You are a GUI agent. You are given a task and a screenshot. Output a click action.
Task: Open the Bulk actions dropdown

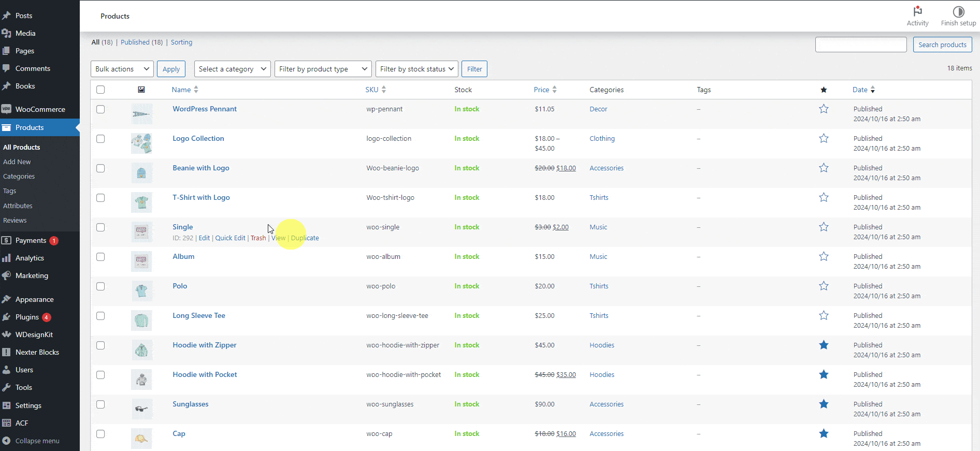(x=122, y=69)
